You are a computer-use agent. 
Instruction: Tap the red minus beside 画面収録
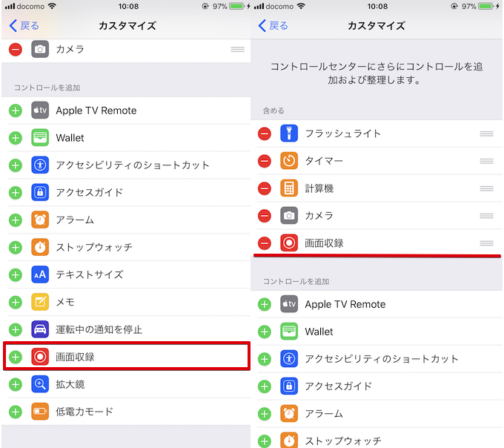[265, 243]
